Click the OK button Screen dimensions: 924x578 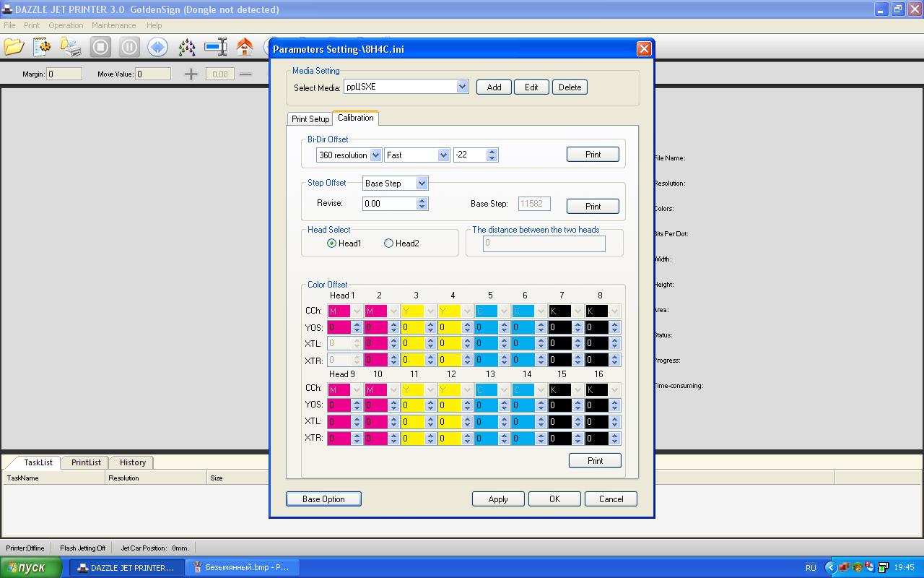click(554, 499)
